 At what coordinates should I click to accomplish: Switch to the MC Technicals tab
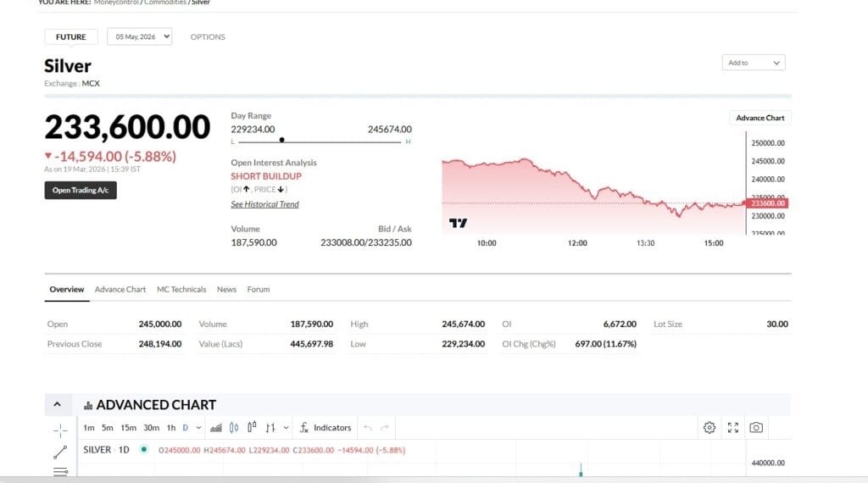click(181, 290)
